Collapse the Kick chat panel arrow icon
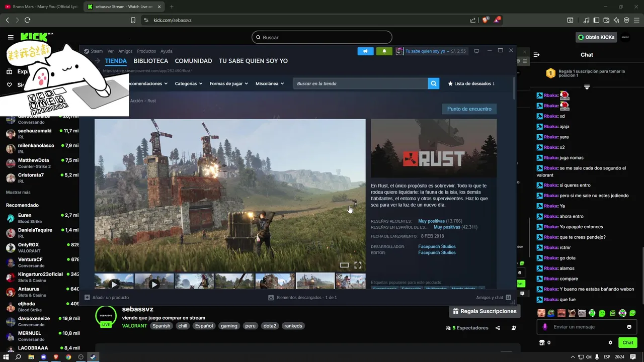644x362 pixels. 536,54
